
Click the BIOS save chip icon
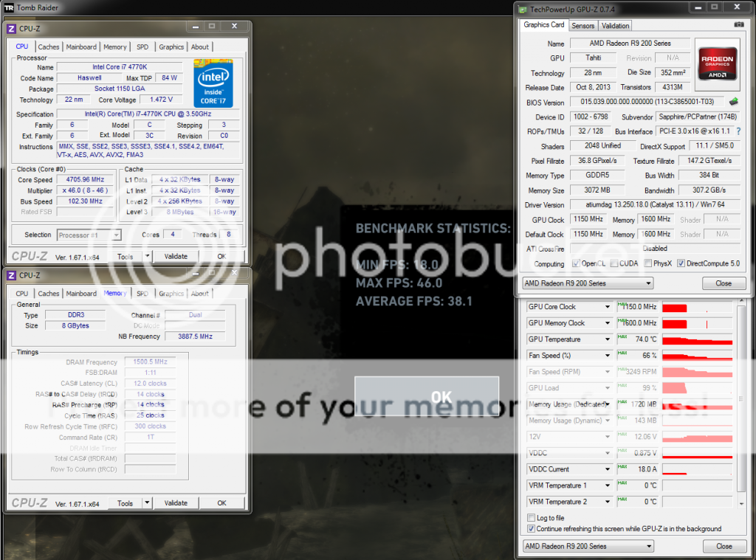pos(735,102)
